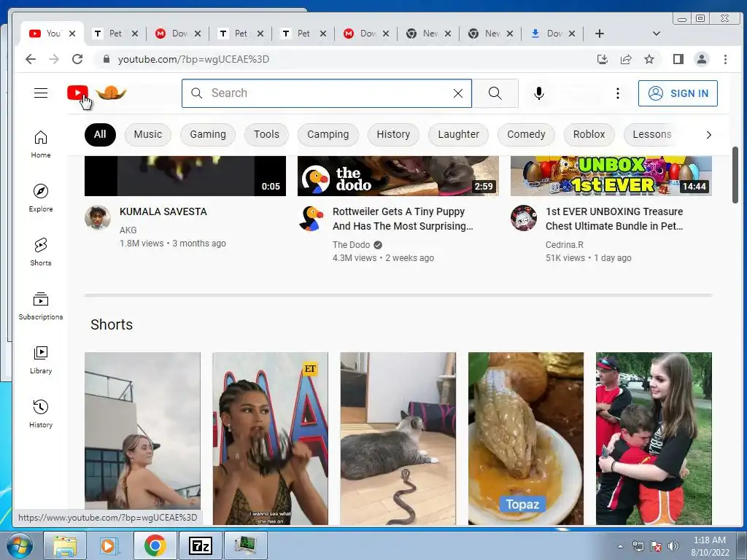The height and width of the screenshot is (560, 747).
Task: Select the All filter chip
Action: pyautogui.click(x=100, y=134)
